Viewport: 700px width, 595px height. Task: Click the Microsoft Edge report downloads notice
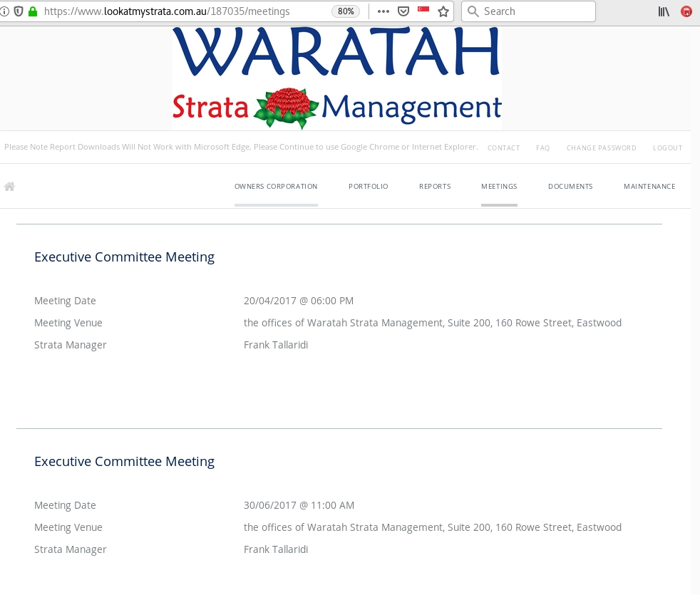click(x=241, y=147)
